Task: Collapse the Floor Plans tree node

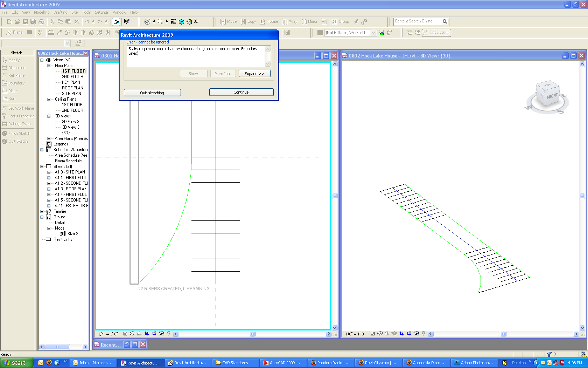Action: coord(49,66)
